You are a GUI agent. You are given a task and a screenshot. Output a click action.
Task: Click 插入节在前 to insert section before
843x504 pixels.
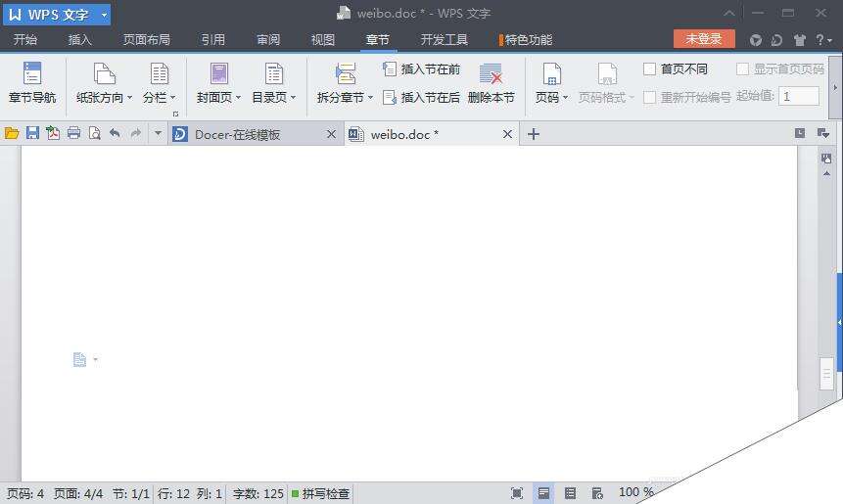(x=421, y=69)
